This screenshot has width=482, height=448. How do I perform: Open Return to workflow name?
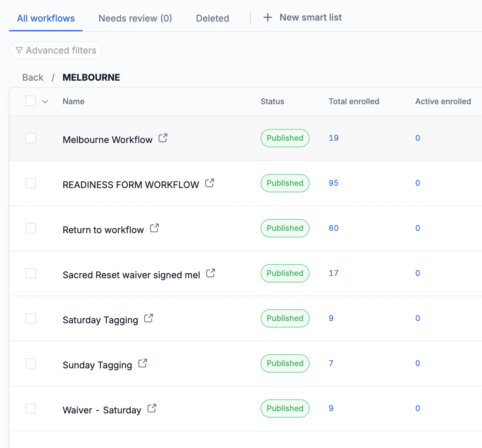coord(103,230)
